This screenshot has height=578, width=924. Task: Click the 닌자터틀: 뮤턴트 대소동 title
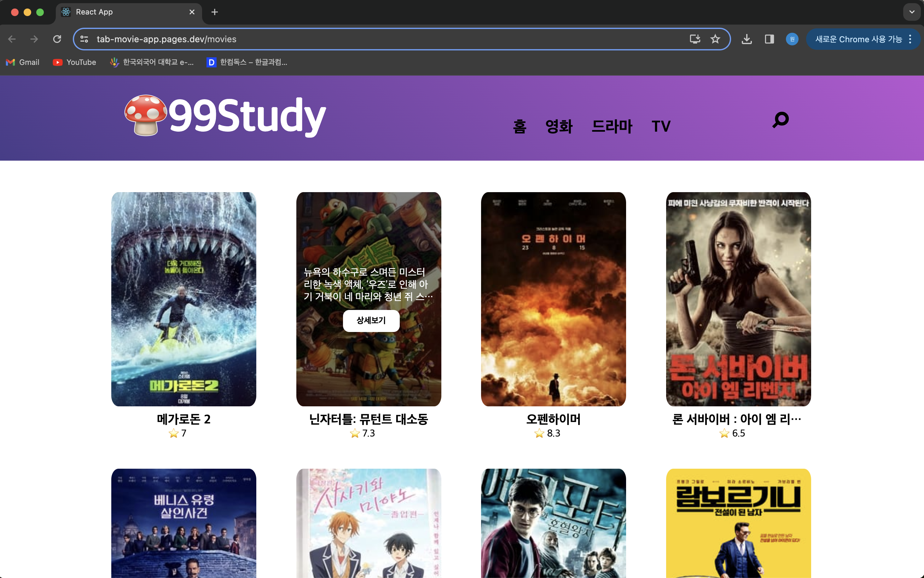point(369,419)
